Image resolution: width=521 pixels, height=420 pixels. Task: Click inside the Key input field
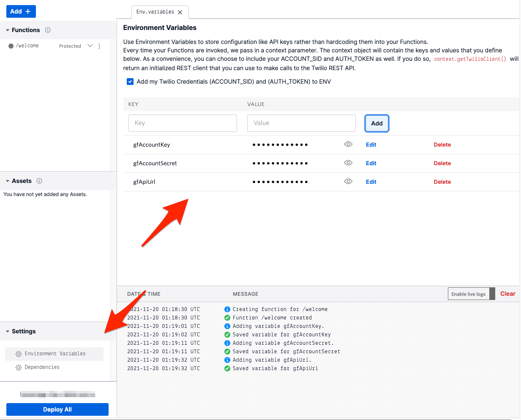coord(183,123)
